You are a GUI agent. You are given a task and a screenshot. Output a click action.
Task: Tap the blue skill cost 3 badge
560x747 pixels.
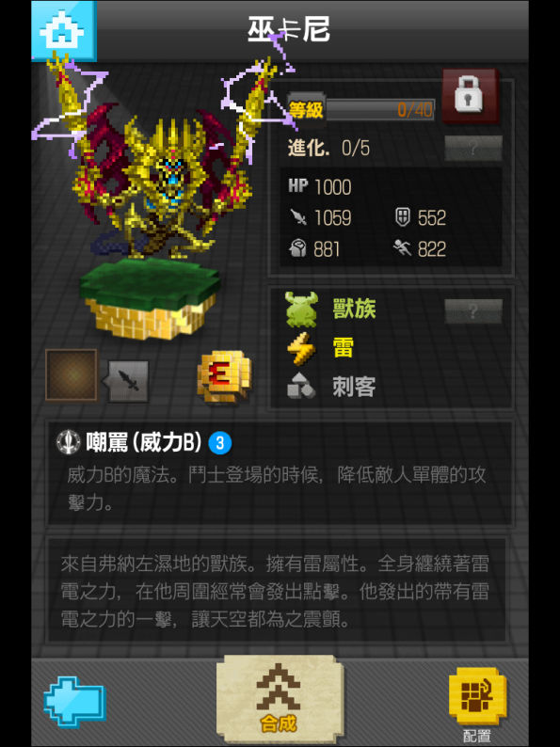219,442
